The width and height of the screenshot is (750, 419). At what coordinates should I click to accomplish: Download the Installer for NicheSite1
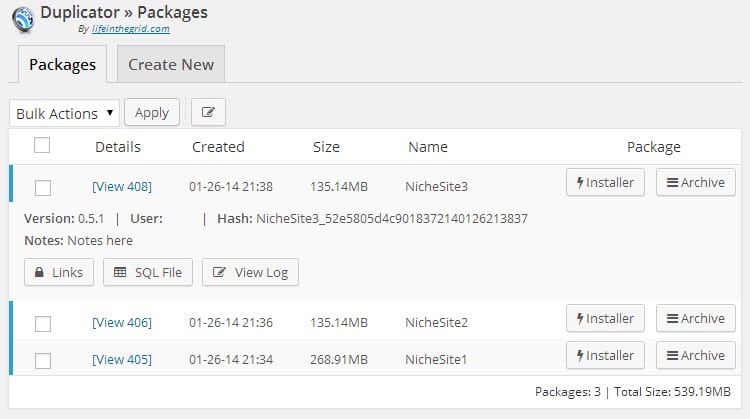point(605,356)
